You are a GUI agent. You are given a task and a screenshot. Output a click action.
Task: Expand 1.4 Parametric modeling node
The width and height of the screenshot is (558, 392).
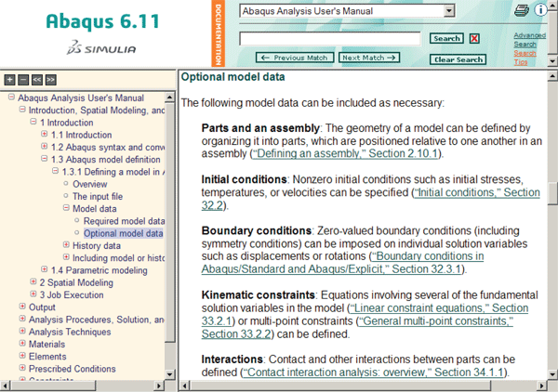[44, 269]
